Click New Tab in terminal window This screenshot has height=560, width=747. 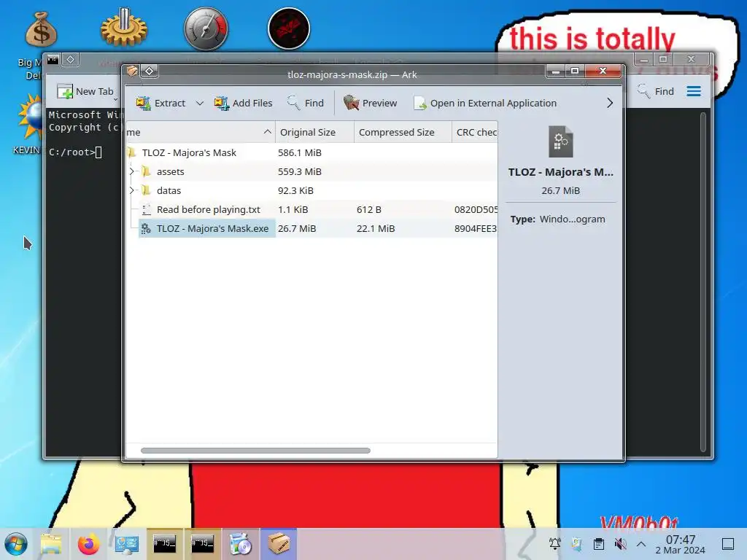pos(86,91)
